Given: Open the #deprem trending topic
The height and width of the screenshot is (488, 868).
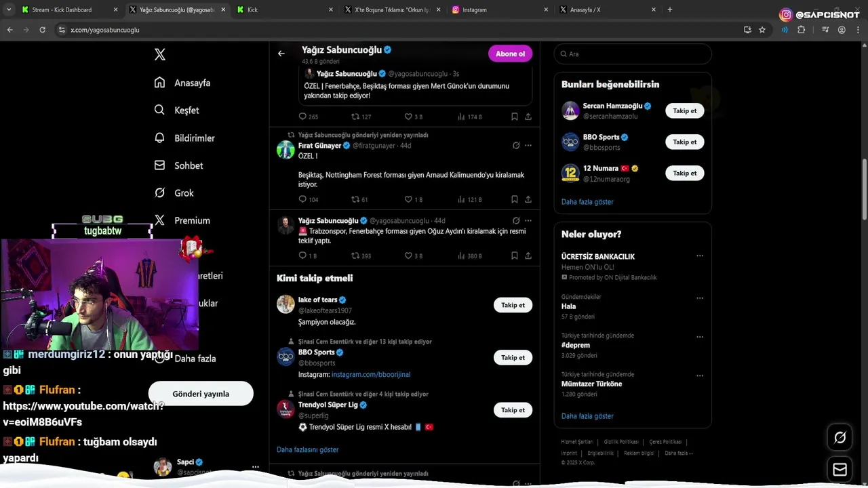Looking at the screenshot, I should 576,345.
